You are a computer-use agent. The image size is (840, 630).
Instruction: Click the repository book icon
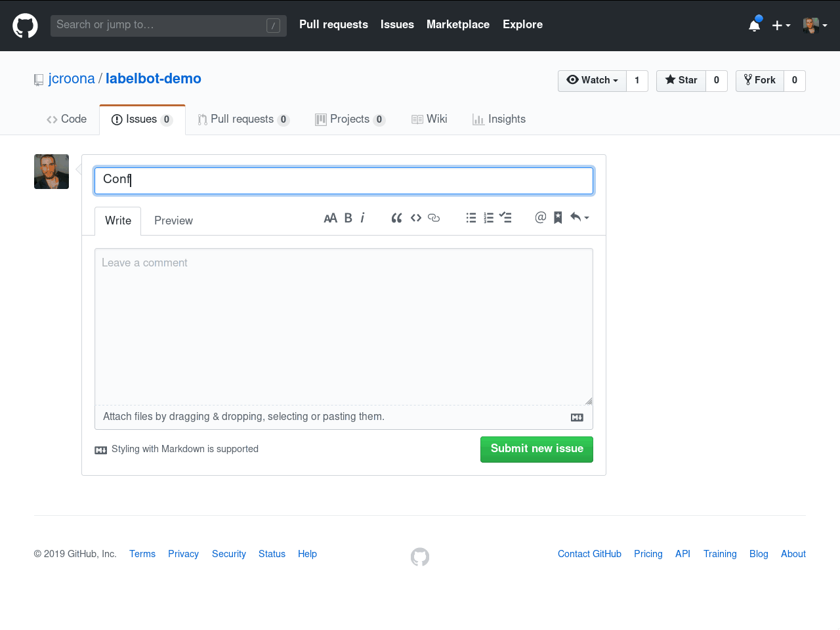(39, 80)
